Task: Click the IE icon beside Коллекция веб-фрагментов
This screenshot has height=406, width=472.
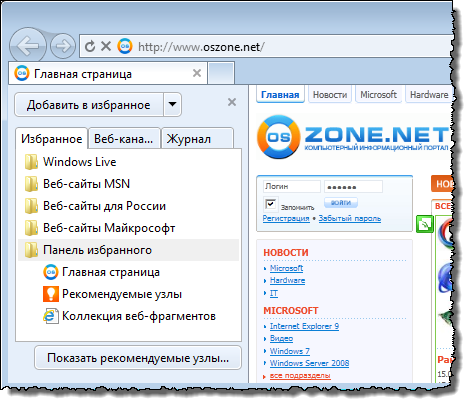Action: [51, 316]
